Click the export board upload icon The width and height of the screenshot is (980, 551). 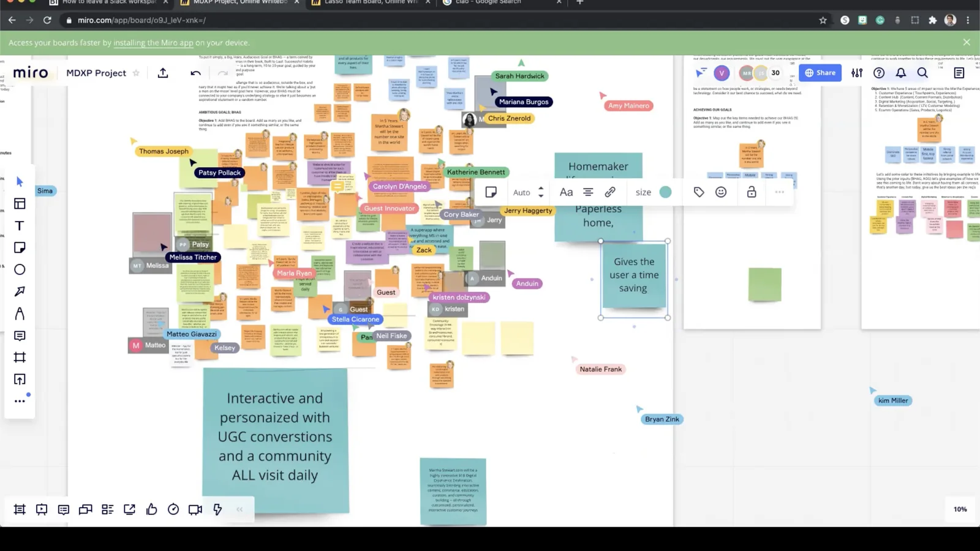coord(163,73)
